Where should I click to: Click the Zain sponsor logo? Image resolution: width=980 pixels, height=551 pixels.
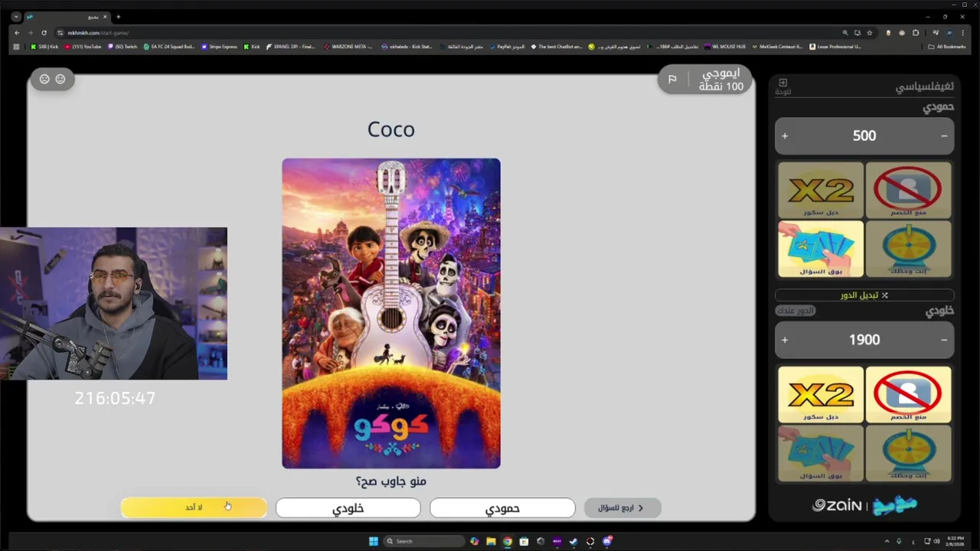[838, 505]
